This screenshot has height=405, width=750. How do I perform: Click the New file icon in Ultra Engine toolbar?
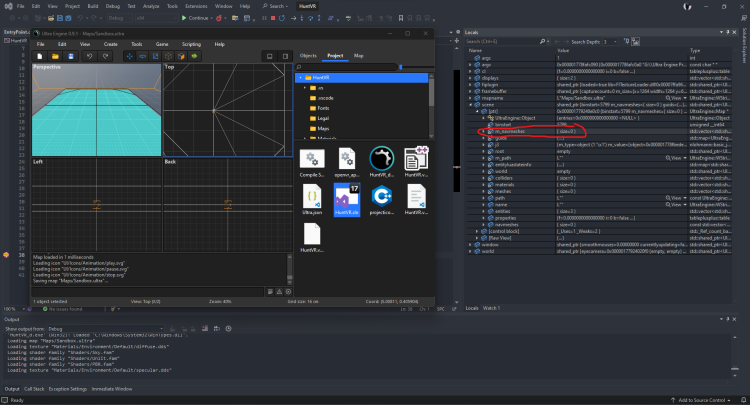click(39, 56)
